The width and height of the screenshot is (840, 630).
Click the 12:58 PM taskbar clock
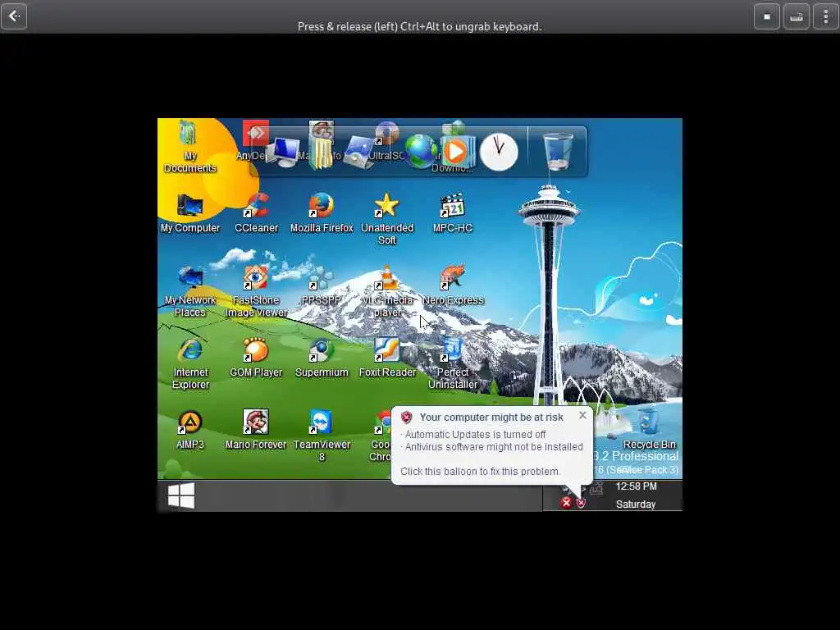(x=636, y=486)
